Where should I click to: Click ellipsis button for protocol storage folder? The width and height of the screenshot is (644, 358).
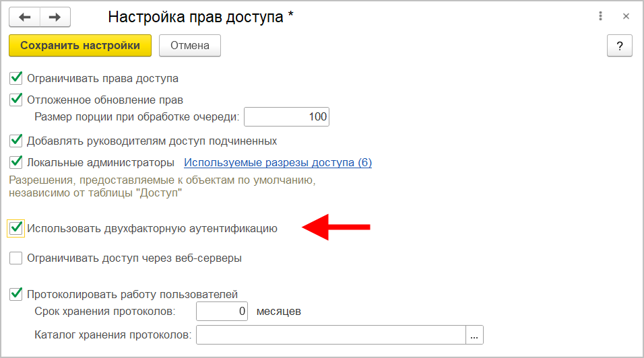[475, 335]
